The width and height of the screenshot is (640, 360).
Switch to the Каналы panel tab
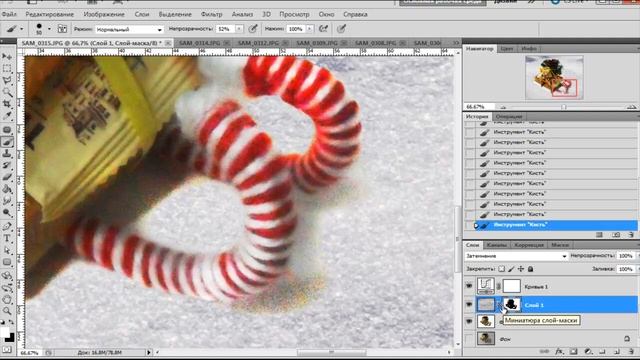(x=497, y=245)
